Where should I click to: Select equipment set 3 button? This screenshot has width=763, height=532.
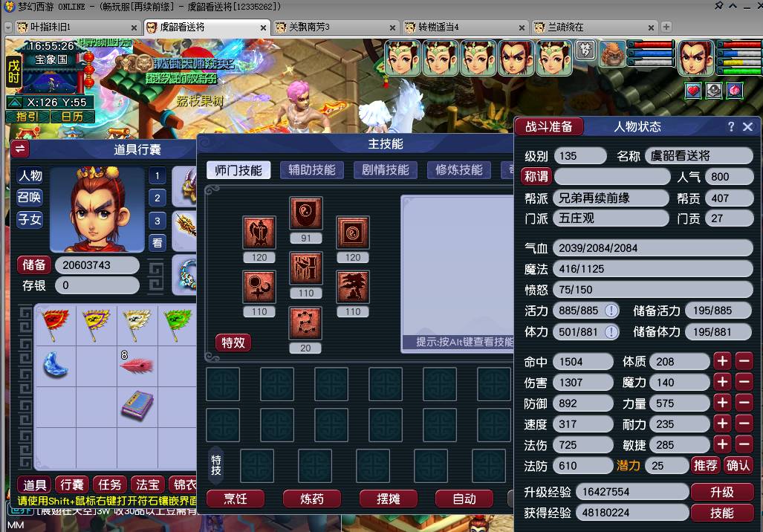coord(158,221)
